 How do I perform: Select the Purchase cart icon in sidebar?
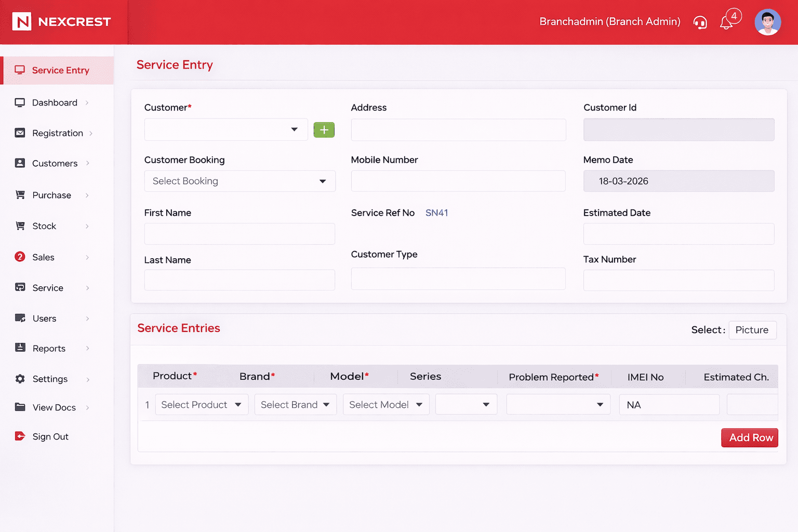click(20, 195)
